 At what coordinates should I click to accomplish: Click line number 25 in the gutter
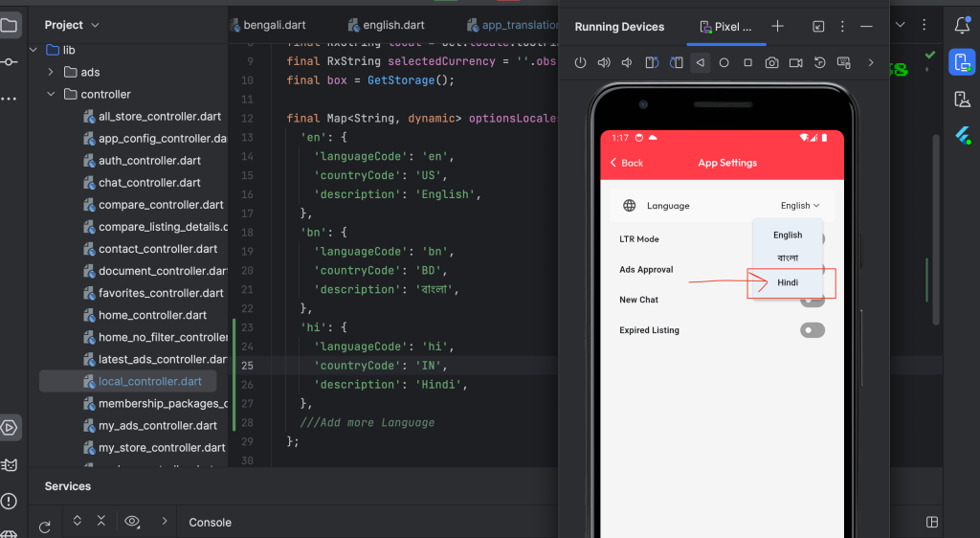[248, 366]
